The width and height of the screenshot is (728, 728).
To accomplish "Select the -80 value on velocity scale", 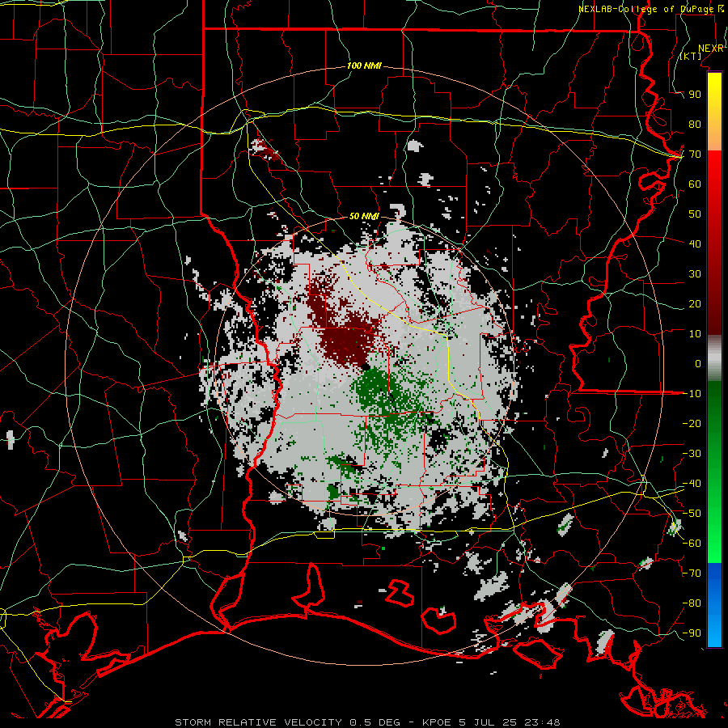I will (x=692, y=603).
